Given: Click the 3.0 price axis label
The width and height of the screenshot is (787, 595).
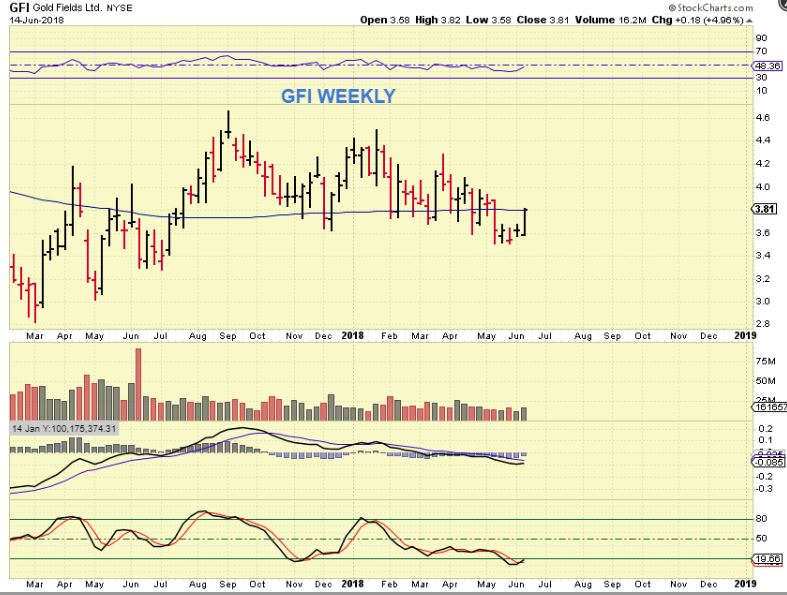Looking at the screenshot, I should click(x=763, y=301).
